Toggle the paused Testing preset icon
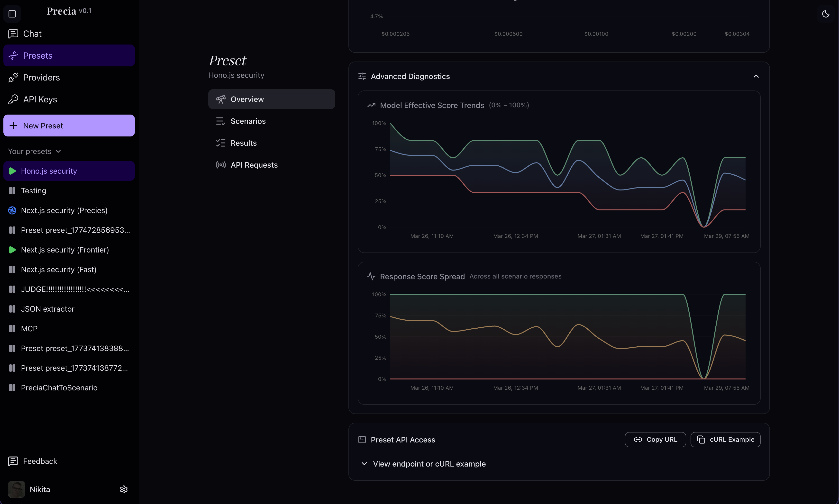The height and width of the screenshot is (504, 839). (x=12, y=191)
